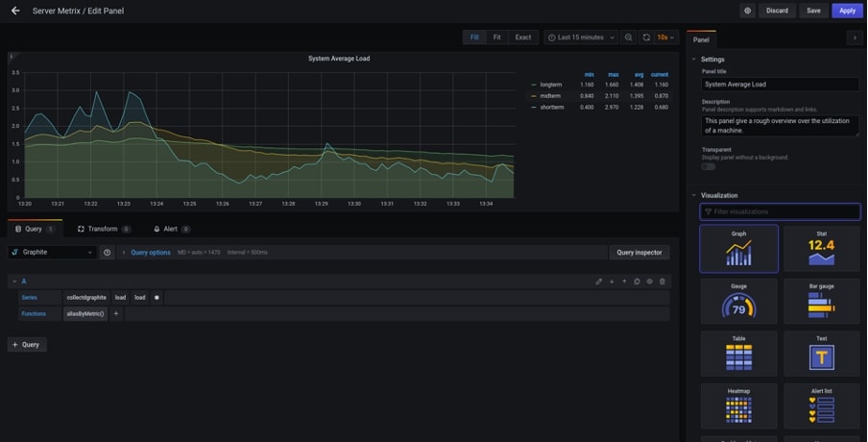The image size is (868, 442).
Task: Toggle the Transparent panel switch
Action: coord(709,167)
